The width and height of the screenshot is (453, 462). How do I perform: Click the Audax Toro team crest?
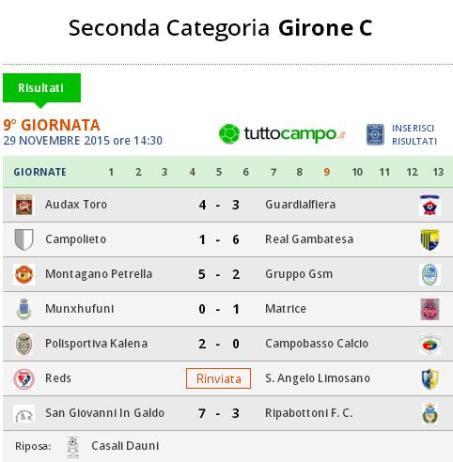(24, 205)
